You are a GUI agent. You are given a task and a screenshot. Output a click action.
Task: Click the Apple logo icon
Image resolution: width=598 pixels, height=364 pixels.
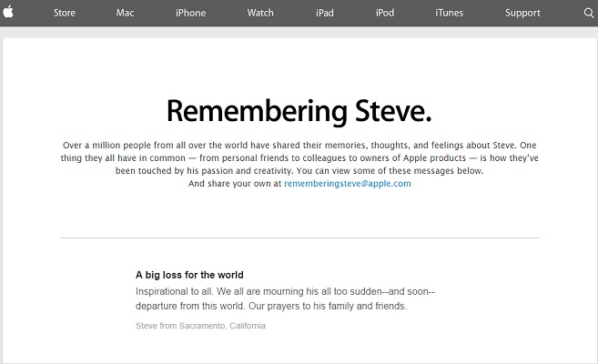click(x=8, y=12)
